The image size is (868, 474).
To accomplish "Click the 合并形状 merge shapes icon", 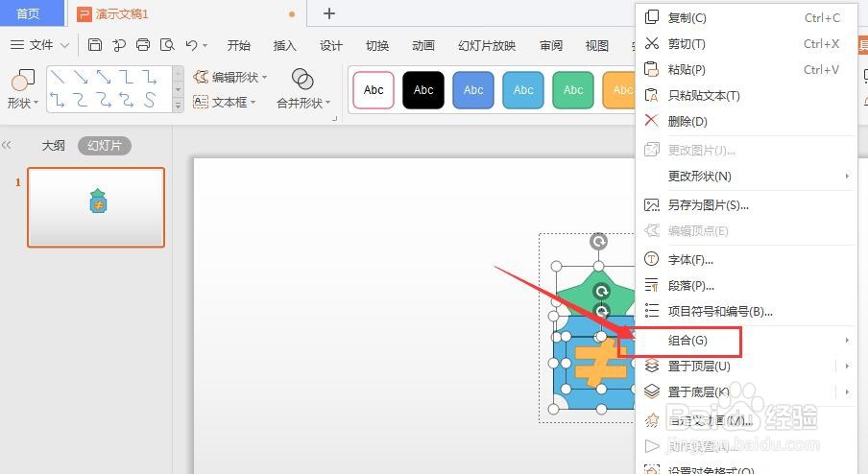I will tap(302, 79).
